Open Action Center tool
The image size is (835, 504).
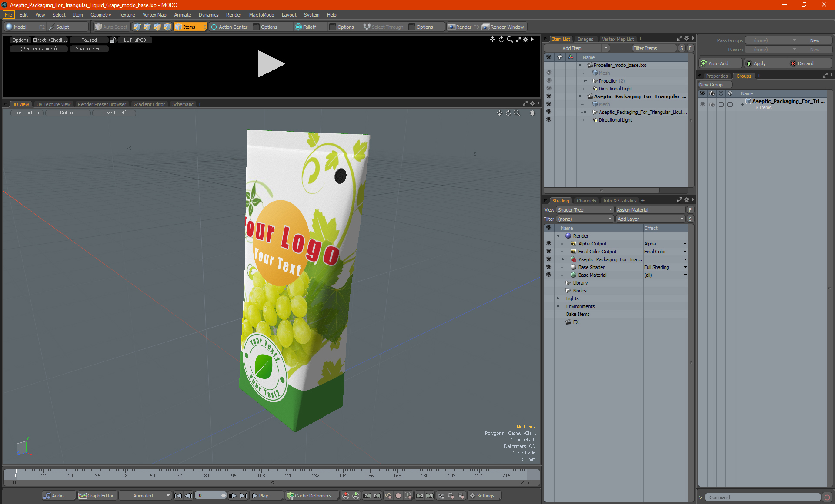[229, 27]
